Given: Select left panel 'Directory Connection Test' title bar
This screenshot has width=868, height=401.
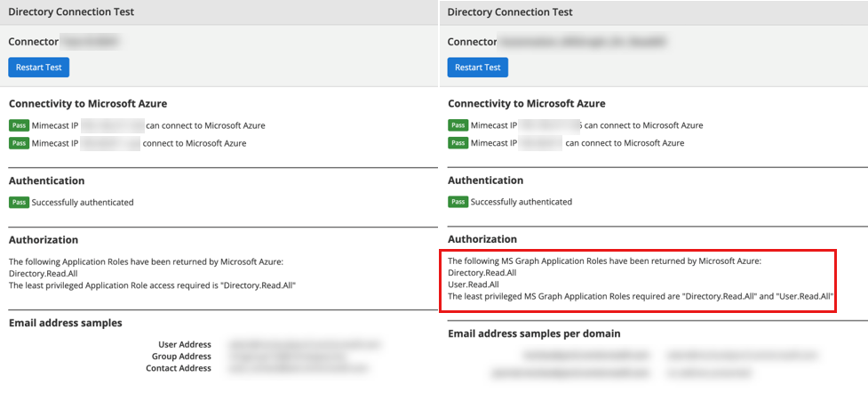Looking at the screenshot, I should [71, 12].
